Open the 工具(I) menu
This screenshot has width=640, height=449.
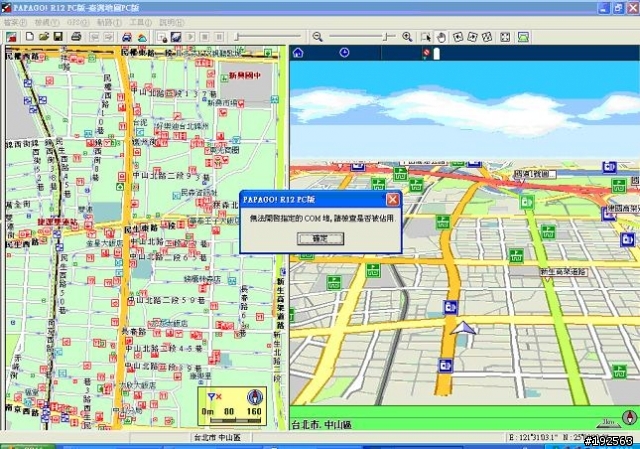click(141, 22)
